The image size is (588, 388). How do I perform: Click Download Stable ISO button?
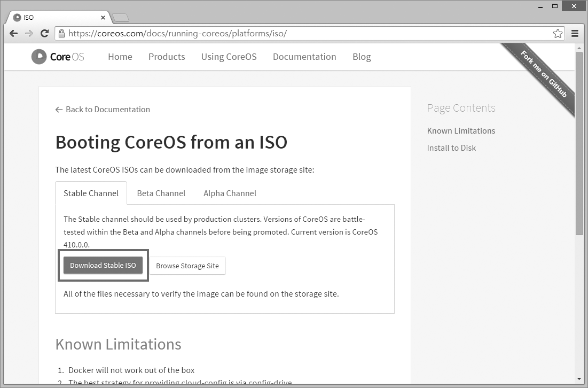tap(103, 266)
